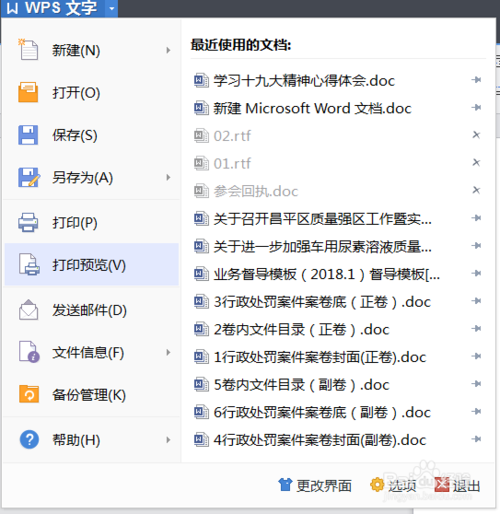
Task: Click the blue Help question-mark icon
Action: tap(29, 440)
